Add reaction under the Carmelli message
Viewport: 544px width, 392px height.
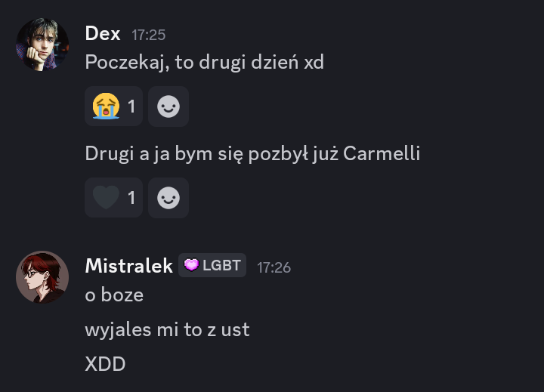[168, 198]
